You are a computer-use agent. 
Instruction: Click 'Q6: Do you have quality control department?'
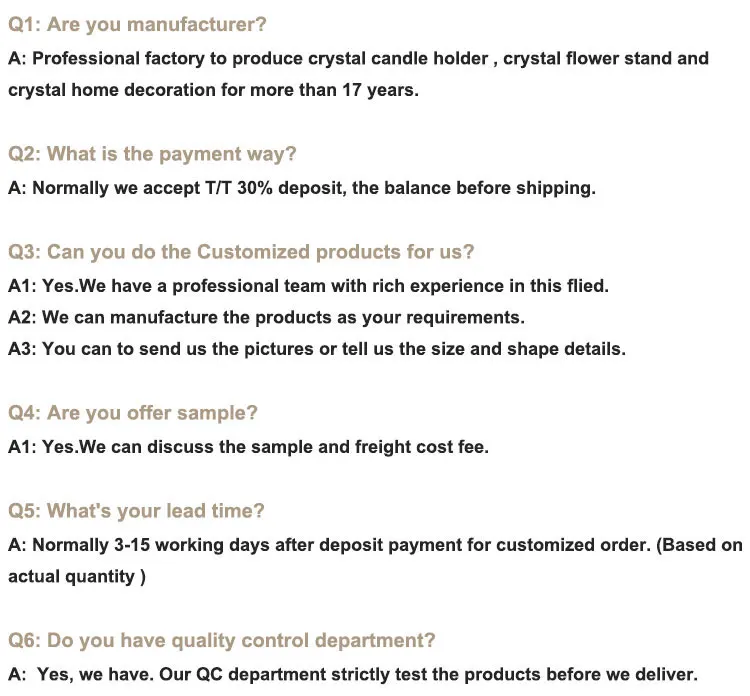pos(222,640)
